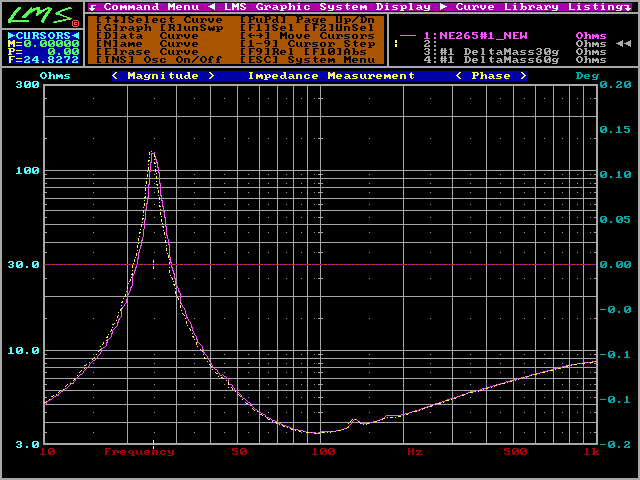Click the Name Curve command

click(x=147, y=44)
